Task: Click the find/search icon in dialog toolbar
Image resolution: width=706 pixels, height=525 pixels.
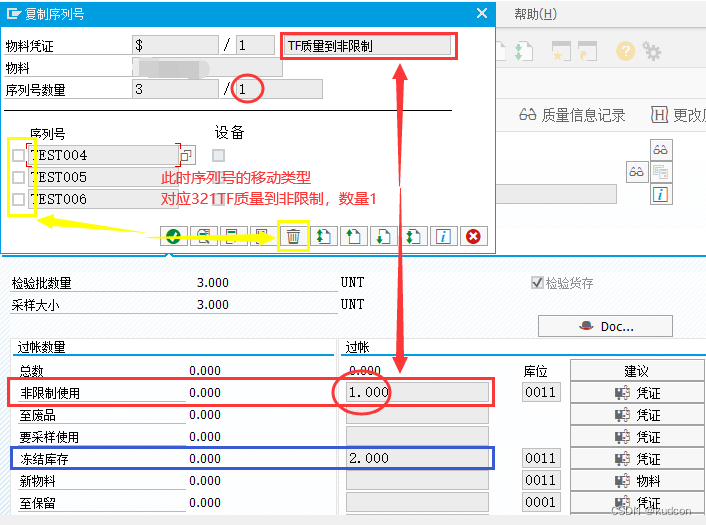Action: (x=204, y=236)
